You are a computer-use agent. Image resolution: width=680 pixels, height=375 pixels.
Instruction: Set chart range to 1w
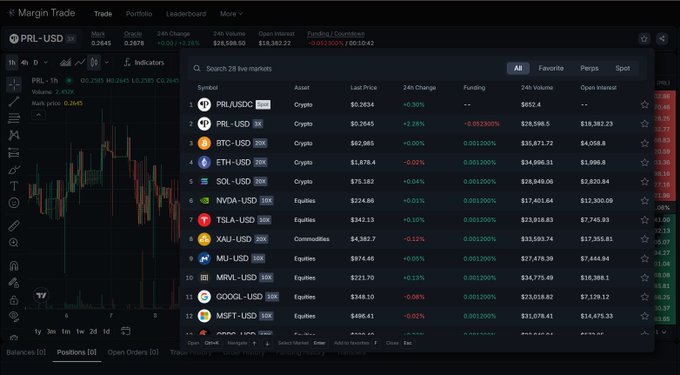point(80,332)
